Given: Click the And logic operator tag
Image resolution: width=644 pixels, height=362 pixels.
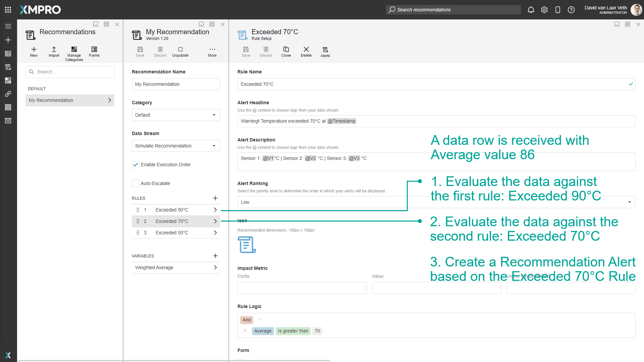Looking at the screenshot, I should point(247,320).
